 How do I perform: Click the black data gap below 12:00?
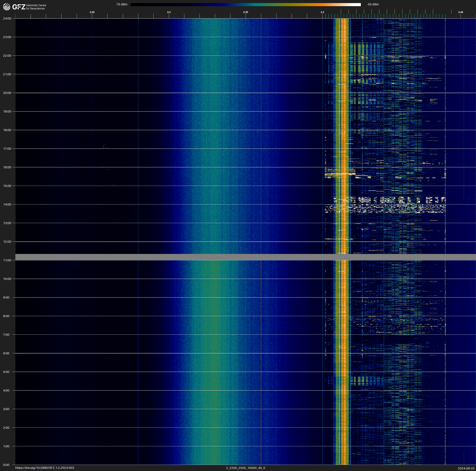[245, 257]
